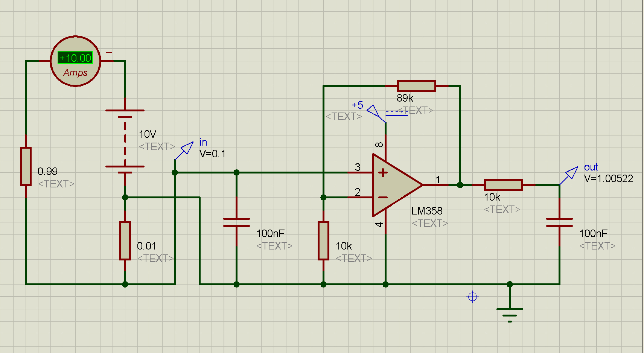Click the junction dot at pin 2 node
The height and width of the screenshot is (353, 644).
(x=323, y=198)
